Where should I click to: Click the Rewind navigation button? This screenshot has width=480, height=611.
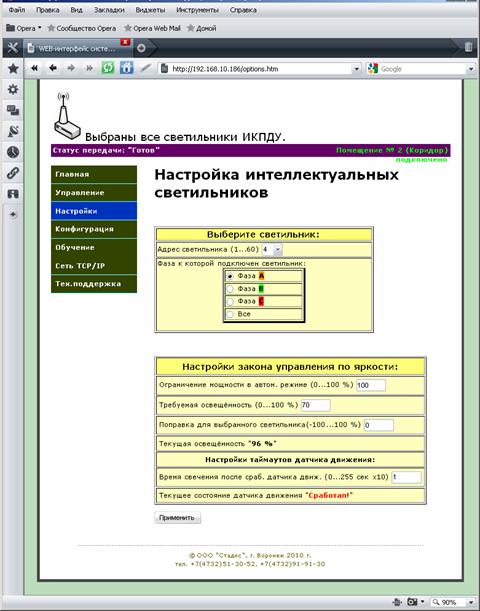click(34, 68)
